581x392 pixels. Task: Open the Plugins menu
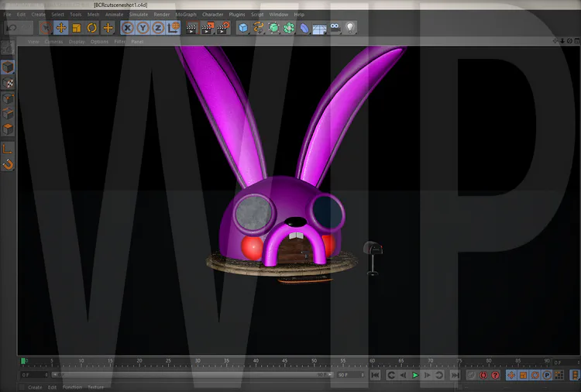(x=237, y=15)
